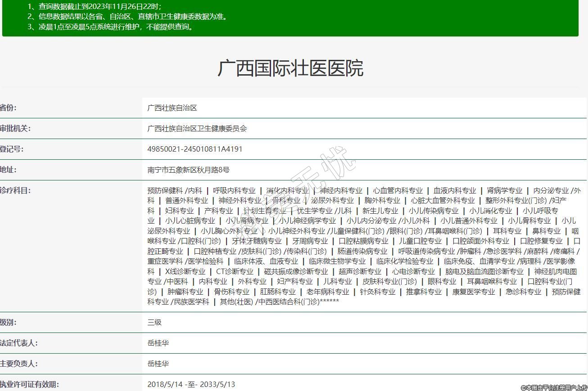This screenshot has width=588, height=391.
Task: Click the 地址 row label
Action: tap(8, 170)
